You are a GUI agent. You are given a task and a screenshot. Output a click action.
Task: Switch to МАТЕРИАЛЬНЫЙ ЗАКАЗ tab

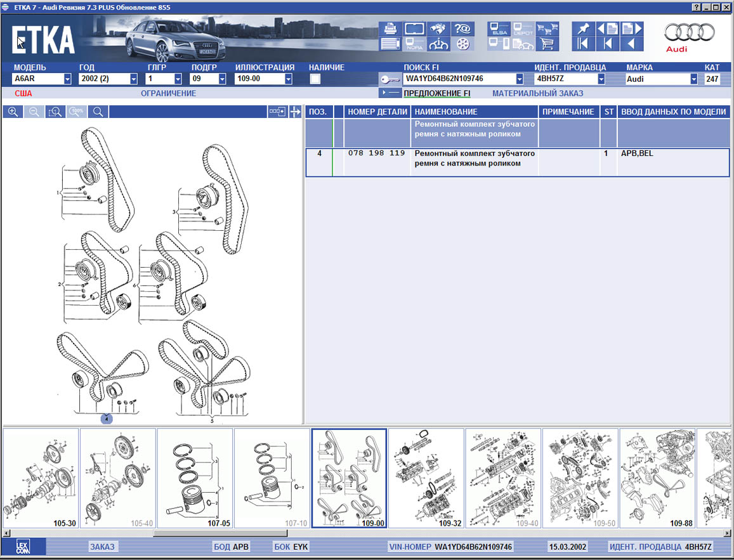pos(537,93)
